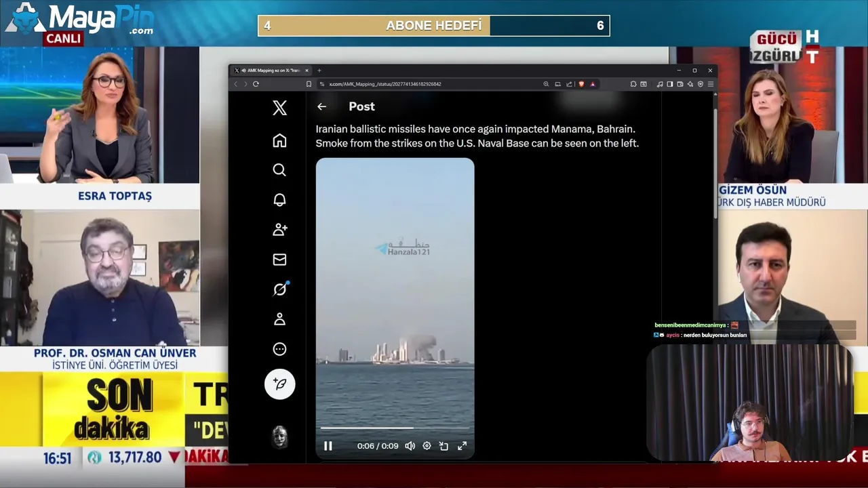Open Brave Wallet toolbar icon
The width and height of the screenshot is (868, 488).
(x=680, y=84)
